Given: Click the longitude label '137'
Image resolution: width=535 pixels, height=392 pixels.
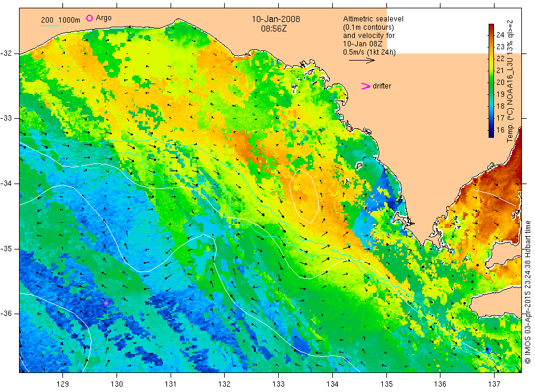Looking at the screenshot, I should coord(494,384).
